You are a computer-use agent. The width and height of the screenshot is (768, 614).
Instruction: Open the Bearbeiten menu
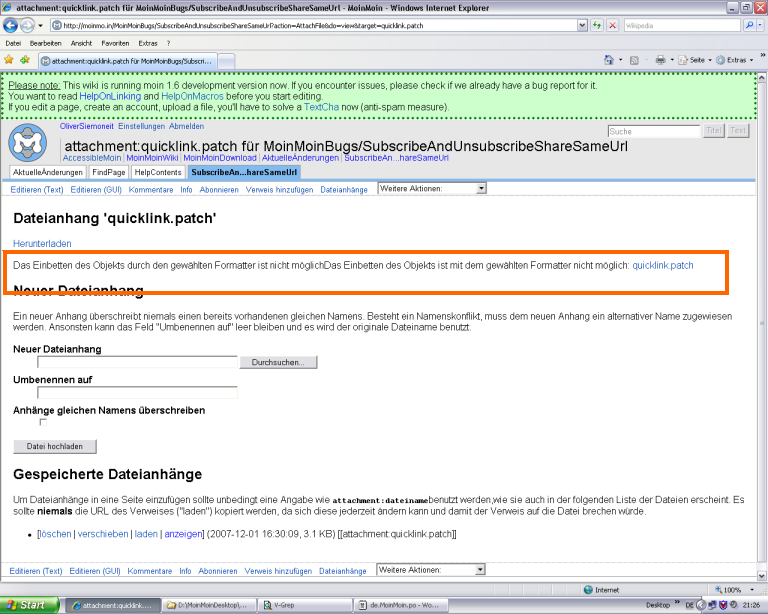click(46, 43)
